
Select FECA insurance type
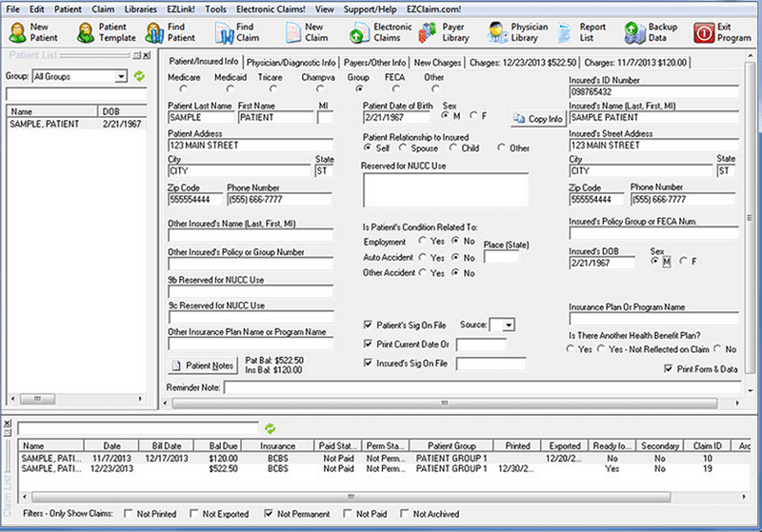coord(396,89)
